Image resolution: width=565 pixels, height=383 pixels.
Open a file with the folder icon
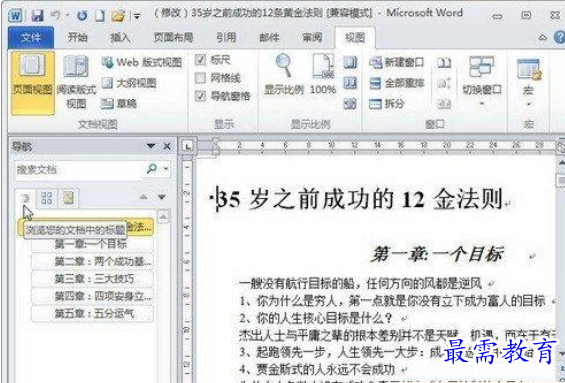[118, 16]
